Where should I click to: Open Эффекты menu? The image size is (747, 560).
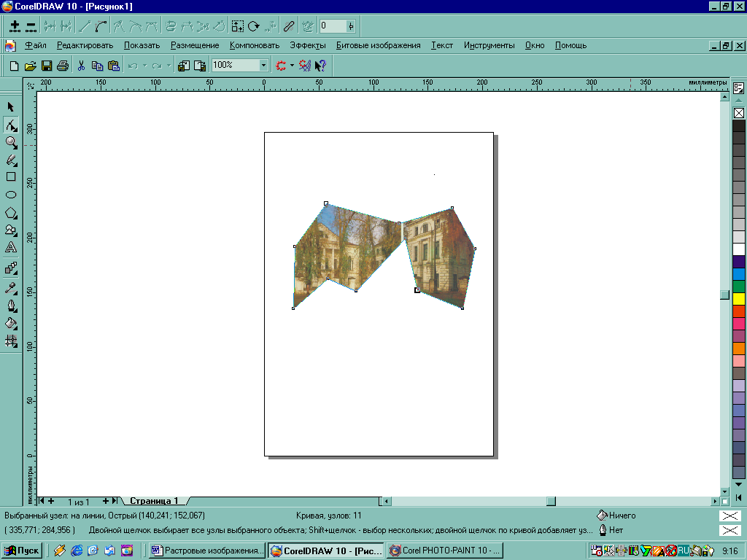pos(308,45)
